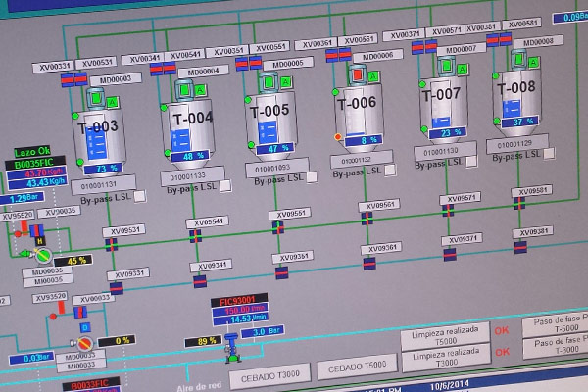Select the red agitator motor atop T-006
The height and width of the screenshot is (392, 588).
(358, 74)
